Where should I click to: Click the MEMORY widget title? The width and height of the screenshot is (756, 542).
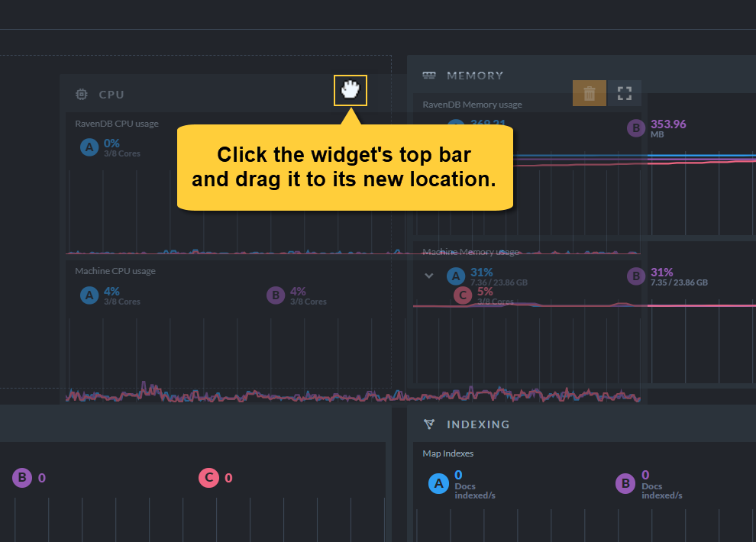click(x=475, y=76)
